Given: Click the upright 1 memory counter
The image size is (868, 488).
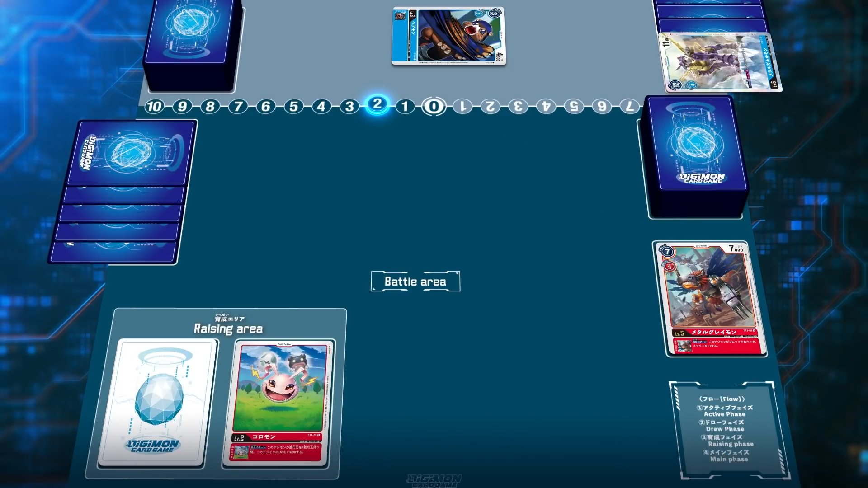Looking at the screenshot, I should (405, 107).
